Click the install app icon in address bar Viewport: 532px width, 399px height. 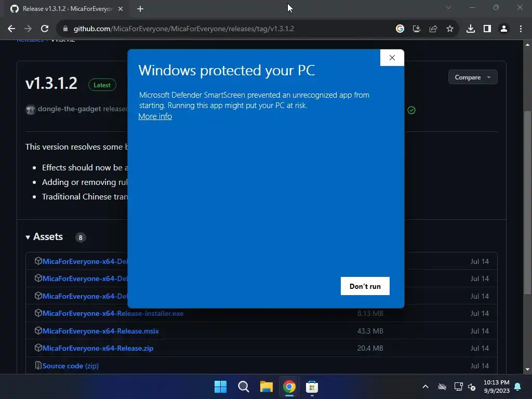click(x=416, y=29)
